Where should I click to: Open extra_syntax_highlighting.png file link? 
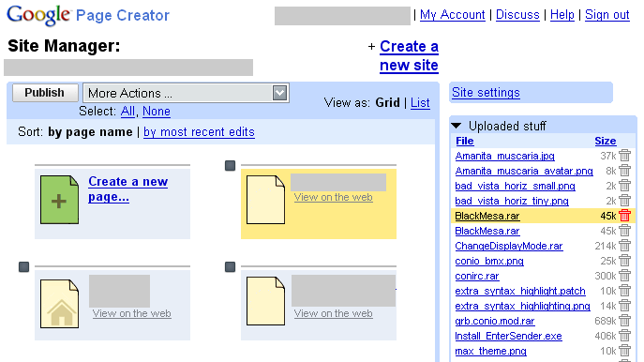[522, 306]
